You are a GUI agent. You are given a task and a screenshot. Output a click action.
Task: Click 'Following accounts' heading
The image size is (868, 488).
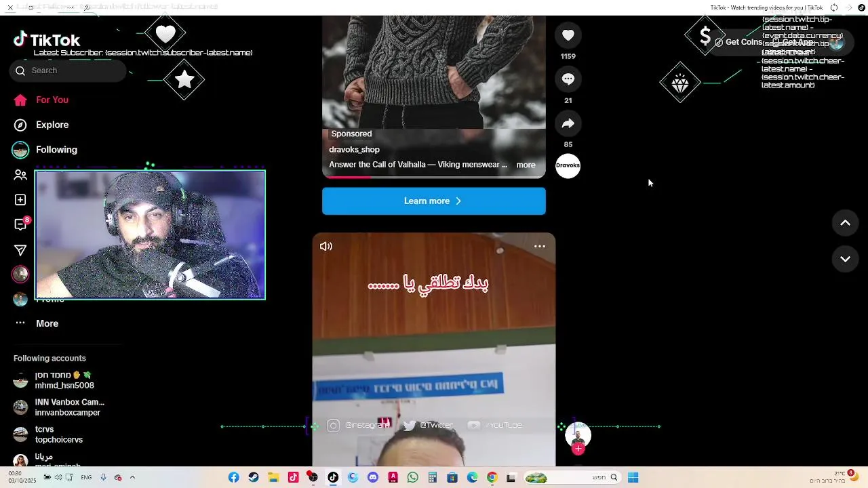pyautogui.click(x=50, y=359)
